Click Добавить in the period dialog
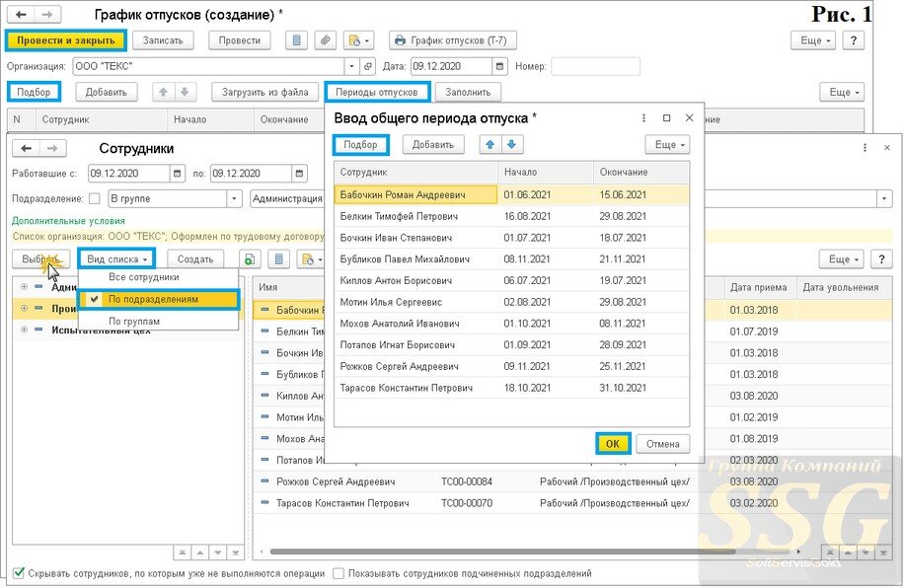904x588 pixels. point(433,145)
